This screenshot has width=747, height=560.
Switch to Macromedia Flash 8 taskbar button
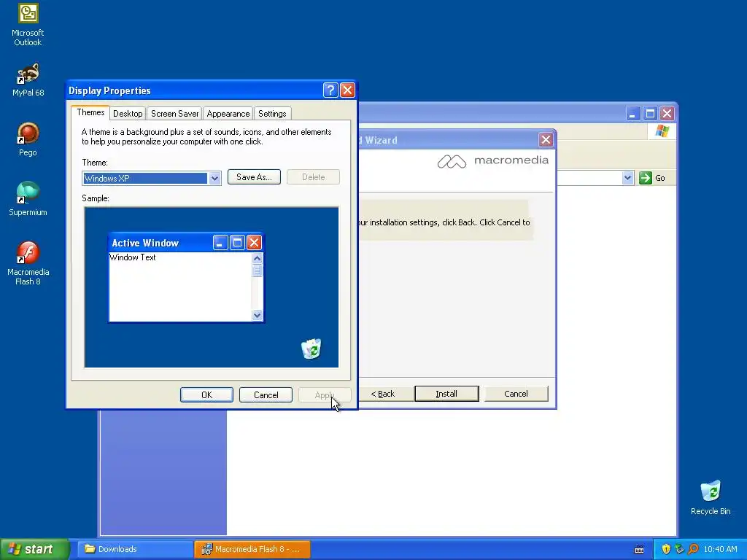click(x=252, y=549)
